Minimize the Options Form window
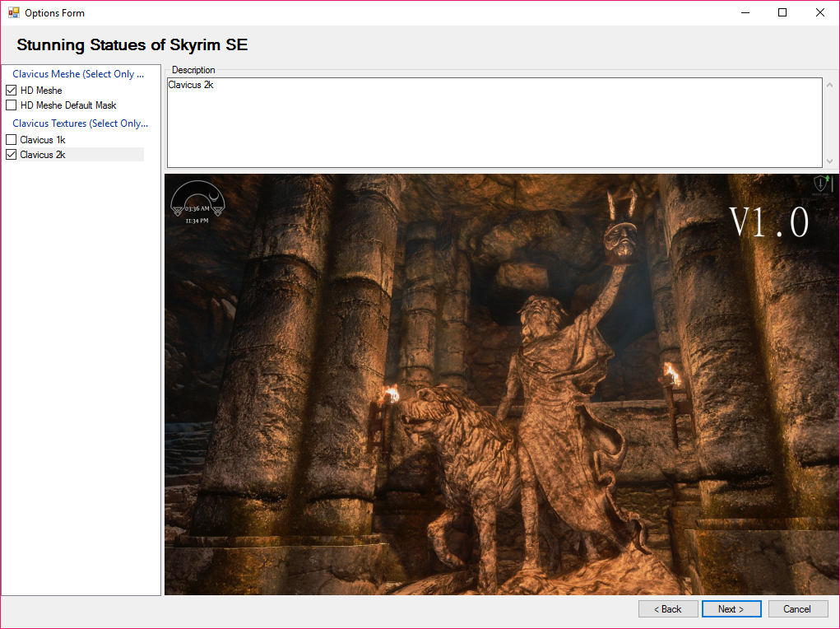Viewport: 840px width, 629px height. click(x=745, y=12)
